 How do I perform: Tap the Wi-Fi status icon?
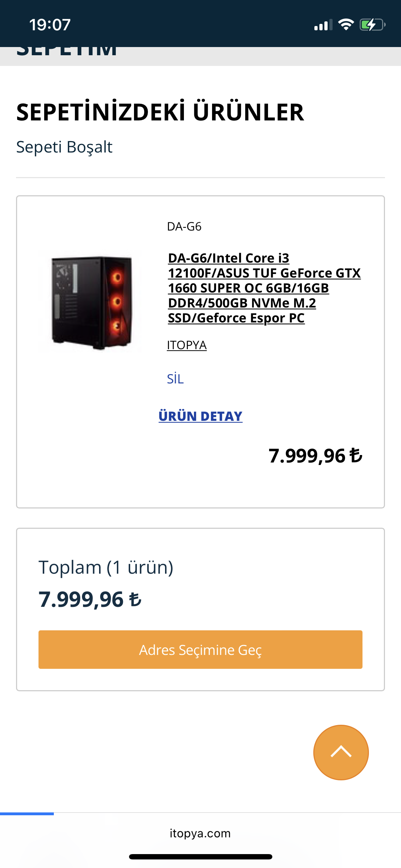pos(346,25)
